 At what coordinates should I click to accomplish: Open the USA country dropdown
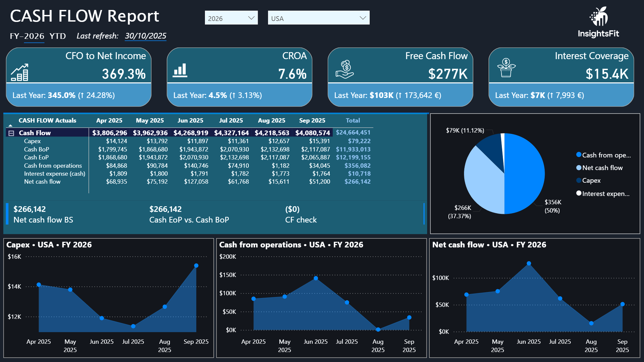319,18
